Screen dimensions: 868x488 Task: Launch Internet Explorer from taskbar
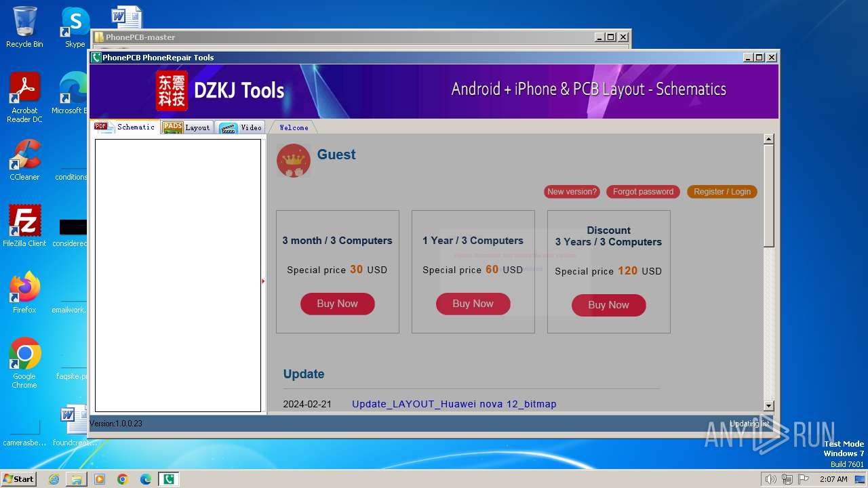54,479
